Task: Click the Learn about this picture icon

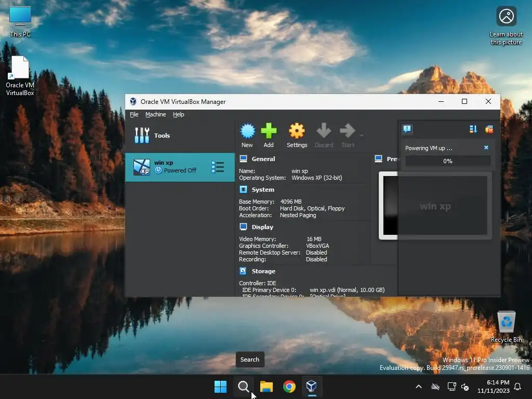Action: pos(506,25)
